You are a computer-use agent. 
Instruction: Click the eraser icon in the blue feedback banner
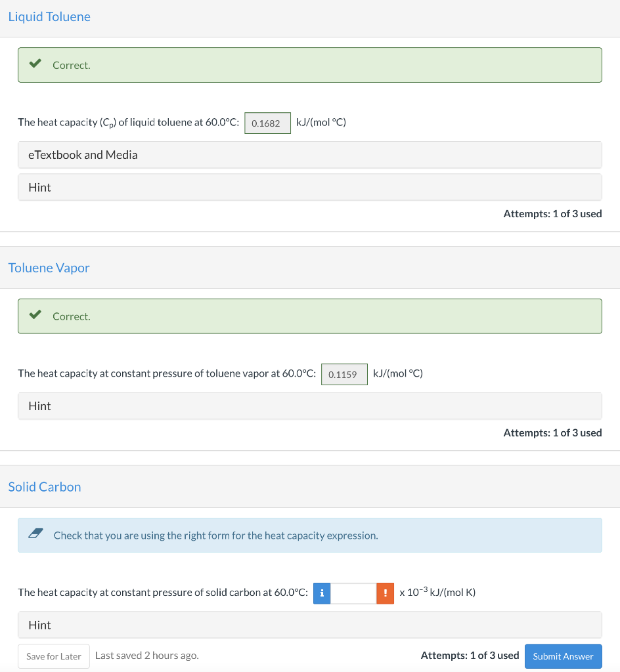(35, 533)
